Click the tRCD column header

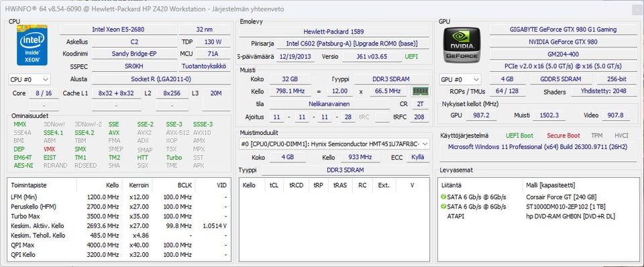coord(296,185)
